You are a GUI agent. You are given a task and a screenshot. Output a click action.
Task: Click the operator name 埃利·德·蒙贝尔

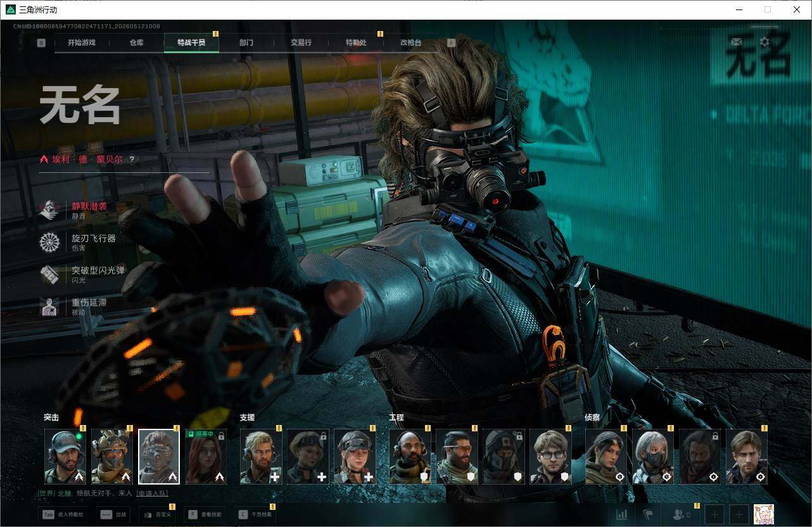[x=87, y=160]
